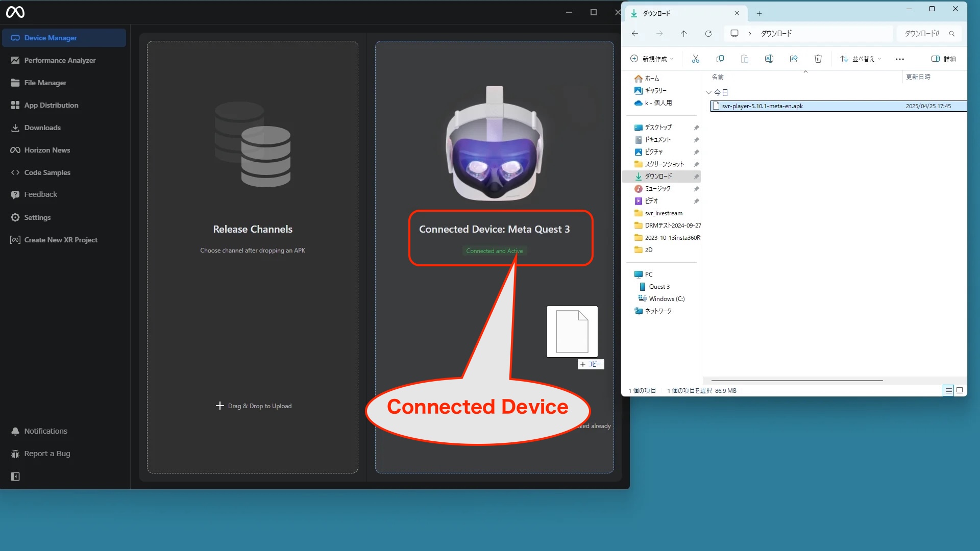Screen dimensions: 980x551
Task: Click Drag & Drop to Upload
Action: point(254,406)
